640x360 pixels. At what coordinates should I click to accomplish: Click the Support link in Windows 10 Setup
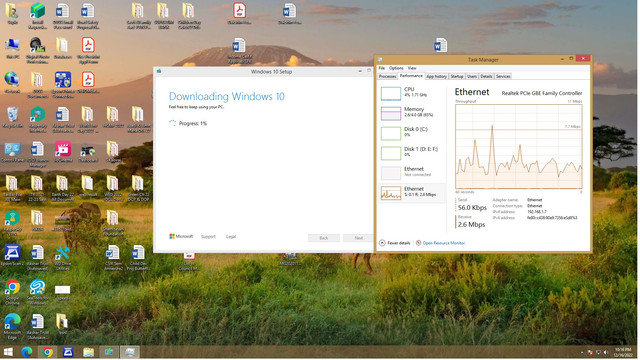click(208, 237)
